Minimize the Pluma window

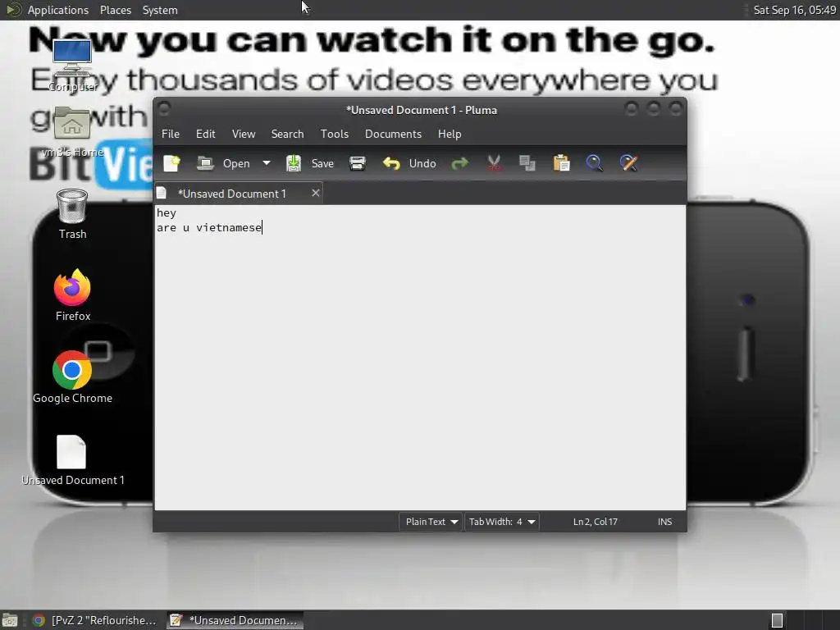tap(632, 109)
